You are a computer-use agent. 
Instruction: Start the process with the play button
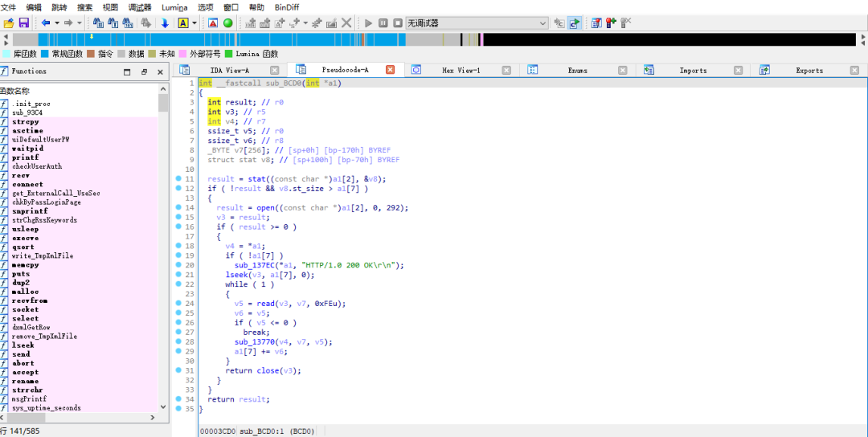coord(368,22)
